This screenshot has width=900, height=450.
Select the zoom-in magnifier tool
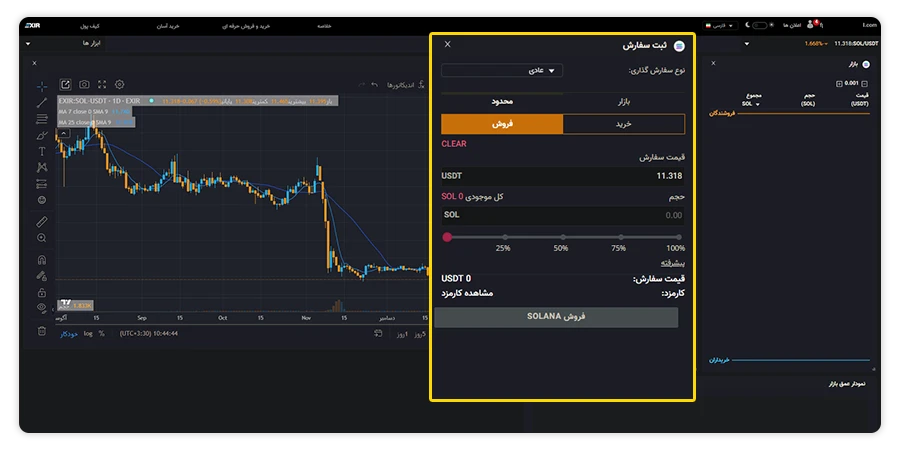pyautogui.click(x=42, y=238)
